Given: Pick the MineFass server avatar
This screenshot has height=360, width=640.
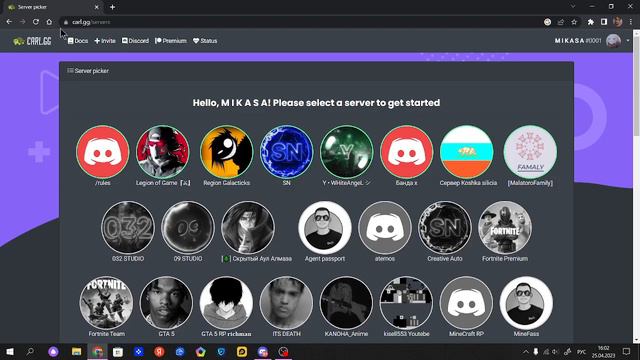Looking at the screenshot, I should coord(526,303).
